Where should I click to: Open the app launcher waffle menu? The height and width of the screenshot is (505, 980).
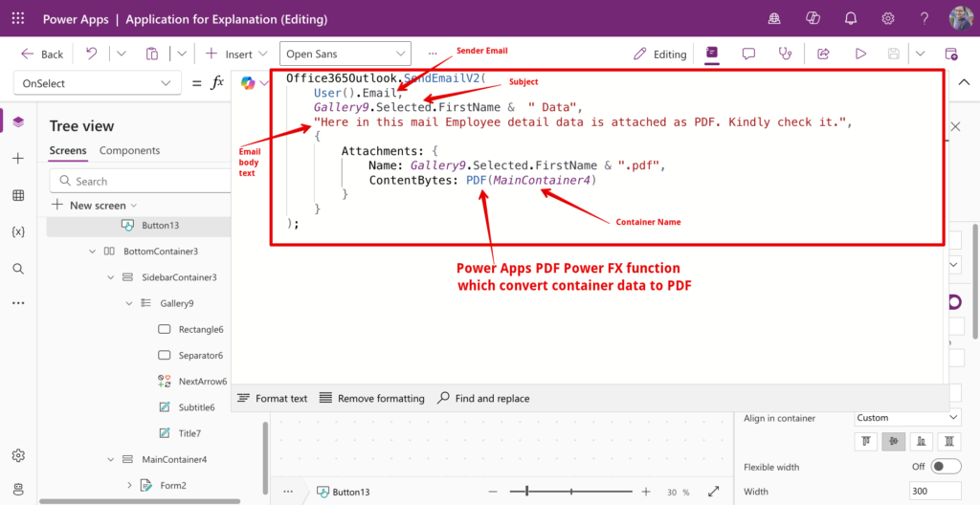click(18, 19)
